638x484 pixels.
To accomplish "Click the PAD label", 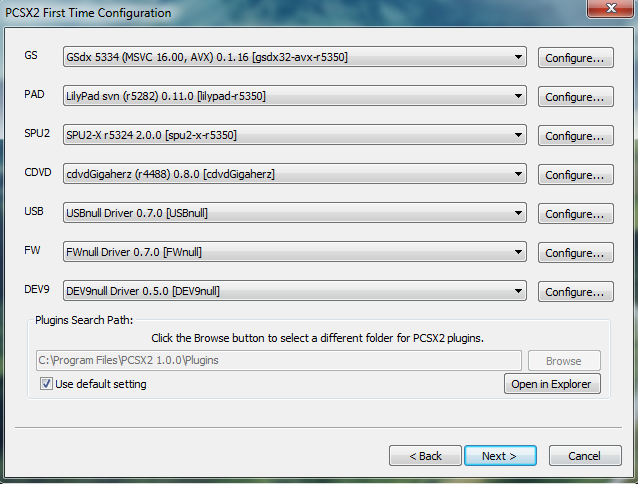I will (34, 94).
